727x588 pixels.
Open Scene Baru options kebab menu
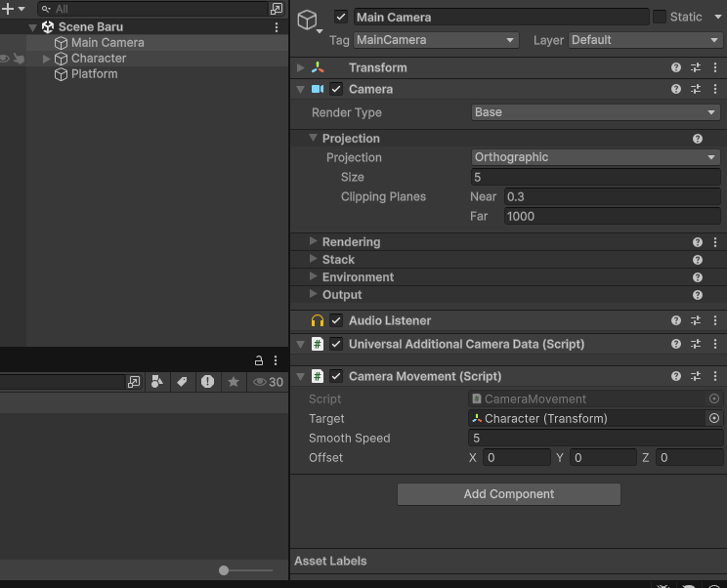277,27
